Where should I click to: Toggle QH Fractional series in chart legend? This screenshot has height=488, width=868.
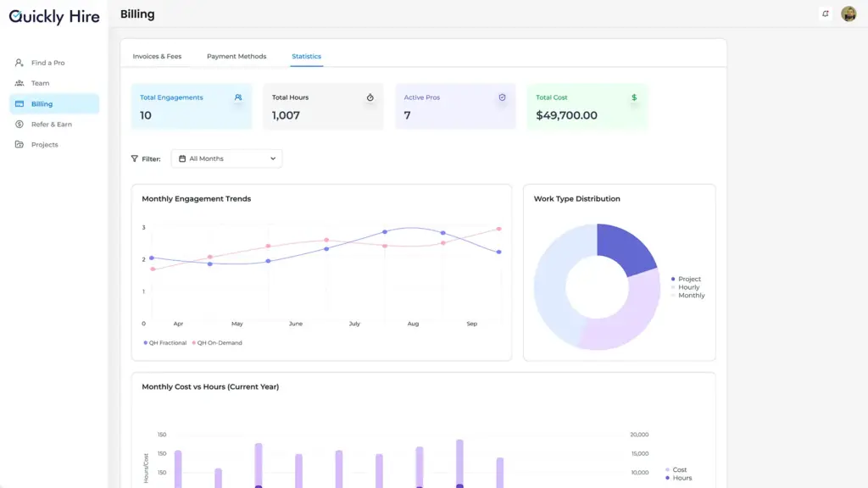tap(166, 343)
